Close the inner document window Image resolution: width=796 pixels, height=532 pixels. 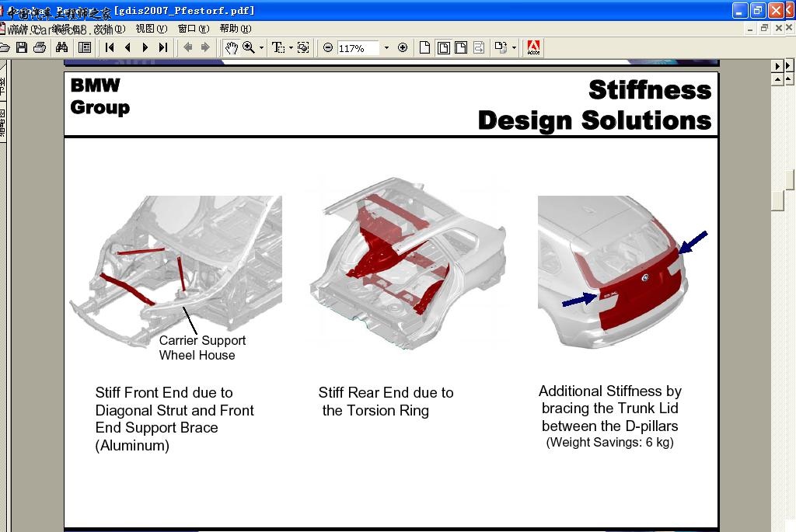click(x=778, y=29)
